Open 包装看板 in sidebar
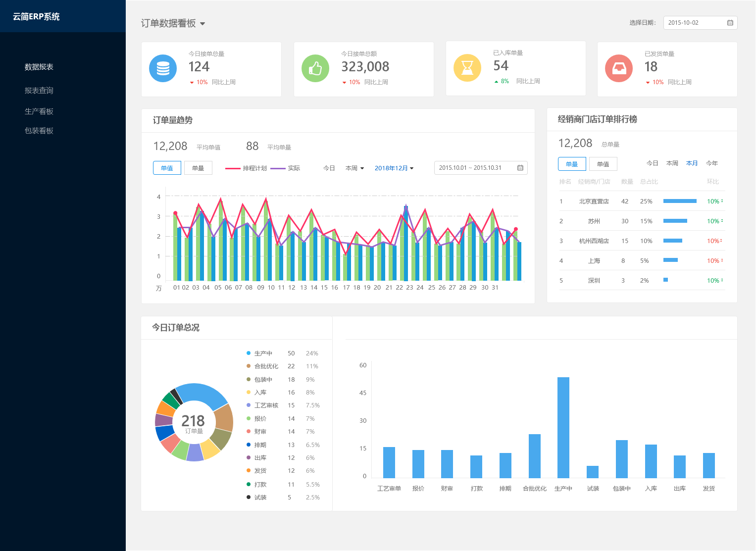The image size is (756, 551). click(39, 131)
